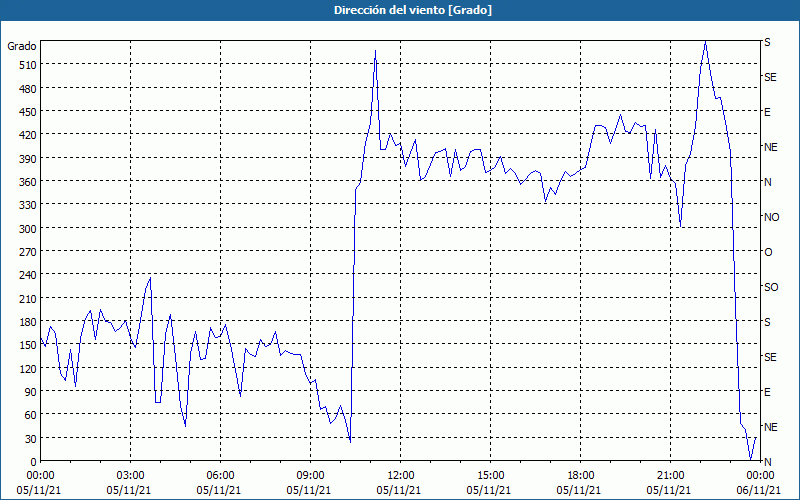800x500 pixels.
Task: Click the 90 degree axis label
Action: pyautogui.click(x=31, y=392)
